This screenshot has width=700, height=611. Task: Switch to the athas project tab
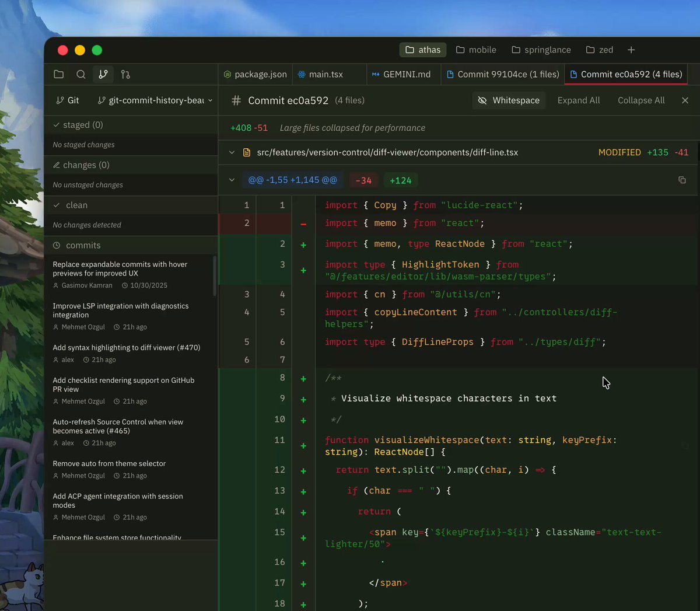(x=422, y=50)
